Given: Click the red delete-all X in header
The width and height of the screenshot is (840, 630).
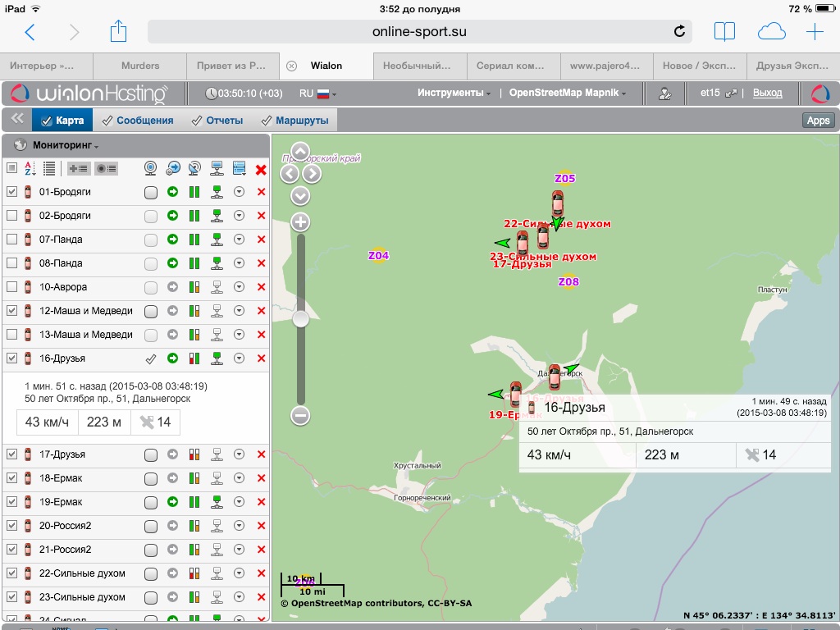Looking at the screenshot, I should click(x=261, y=170).
